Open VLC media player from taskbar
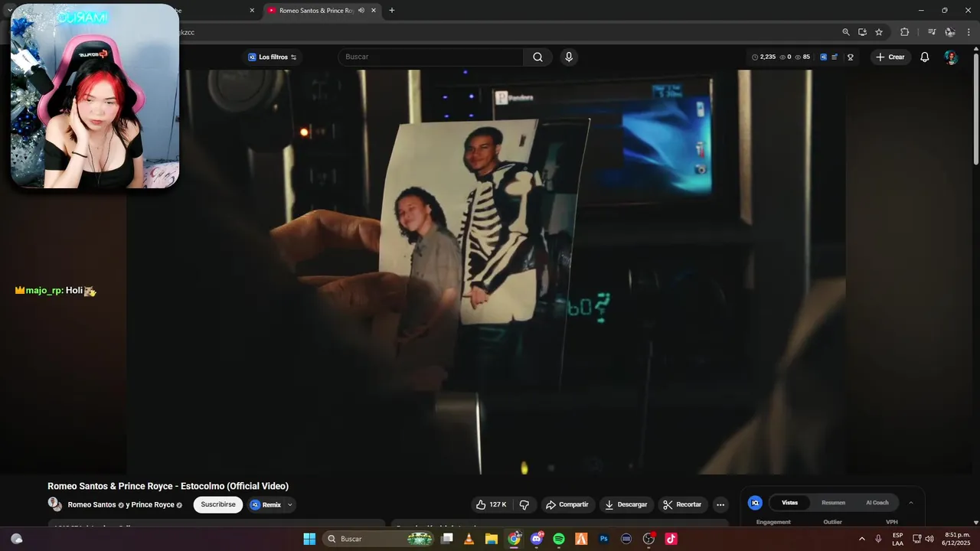The height and width of the screenshot is (551, 980). pyautogui.click(x=469, y=539)
